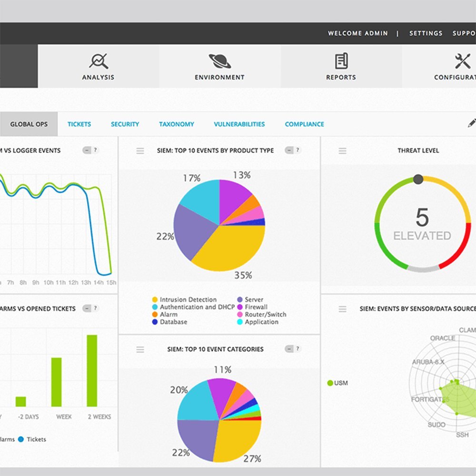The height and width of the screenshot is (476, 476).
Task: Click the 14h axis label on line chart
Action: [x=99, y=283]
